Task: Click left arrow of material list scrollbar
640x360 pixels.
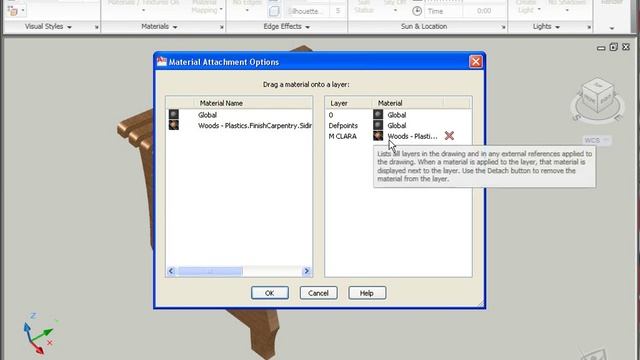Action: click(x=171, y=271)
